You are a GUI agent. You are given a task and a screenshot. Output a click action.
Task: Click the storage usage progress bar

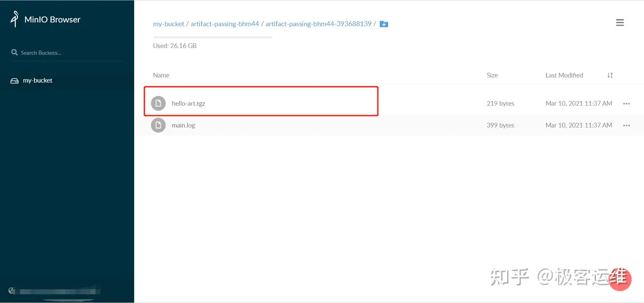coord(212,37)
